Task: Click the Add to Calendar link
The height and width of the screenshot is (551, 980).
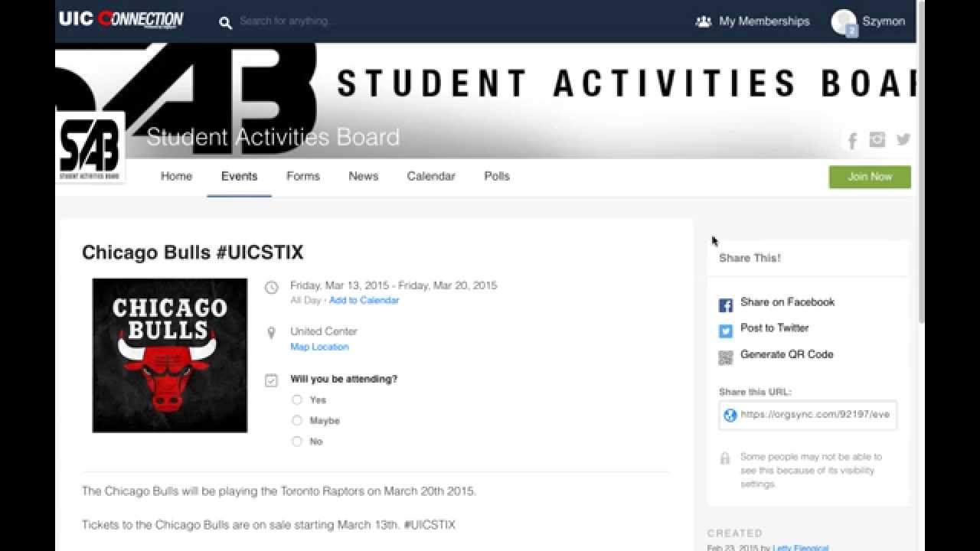Action: coord(364,300)
